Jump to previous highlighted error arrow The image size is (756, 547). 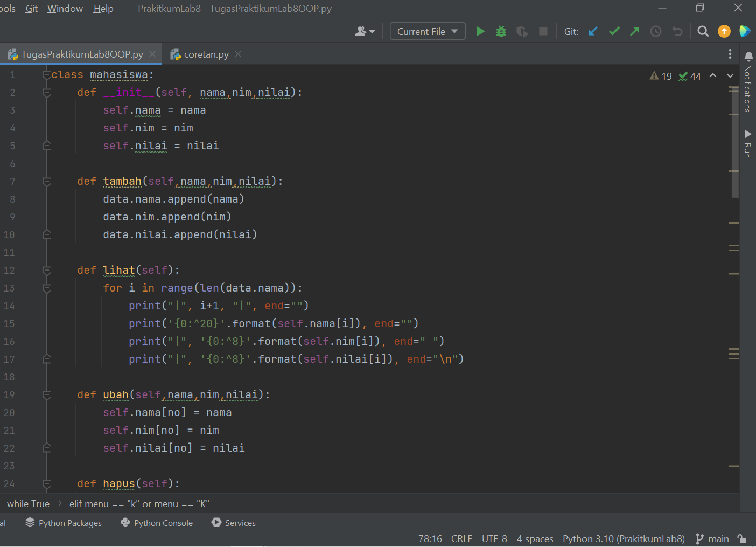pos(713,76)
